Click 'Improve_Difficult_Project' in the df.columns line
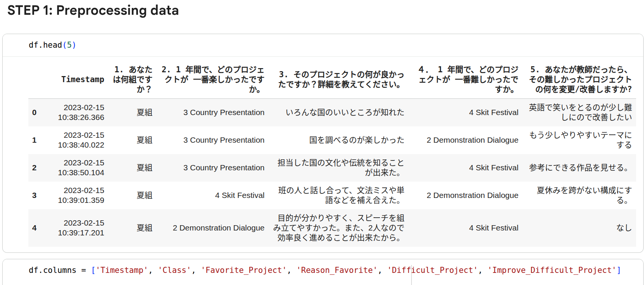 (551, 270)
